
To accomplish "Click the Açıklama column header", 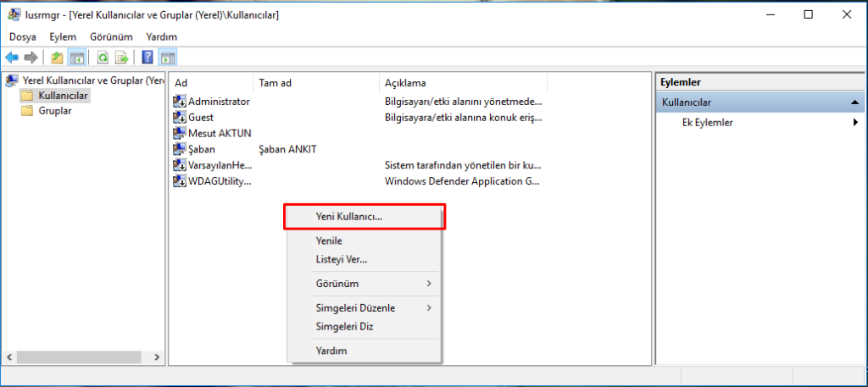I will pyautogui.click(x=464, y=83).
